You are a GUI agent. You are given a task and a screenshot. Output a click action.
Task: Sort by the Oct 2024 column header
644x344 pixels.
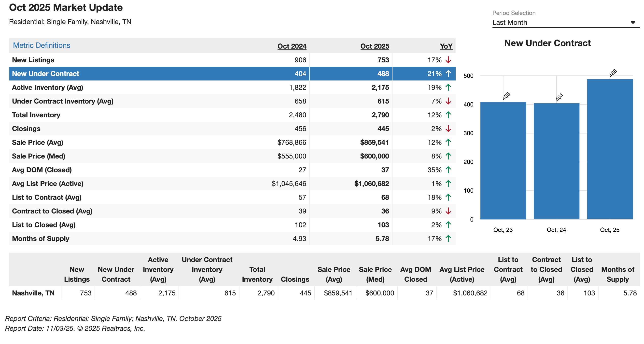(292, 46)
